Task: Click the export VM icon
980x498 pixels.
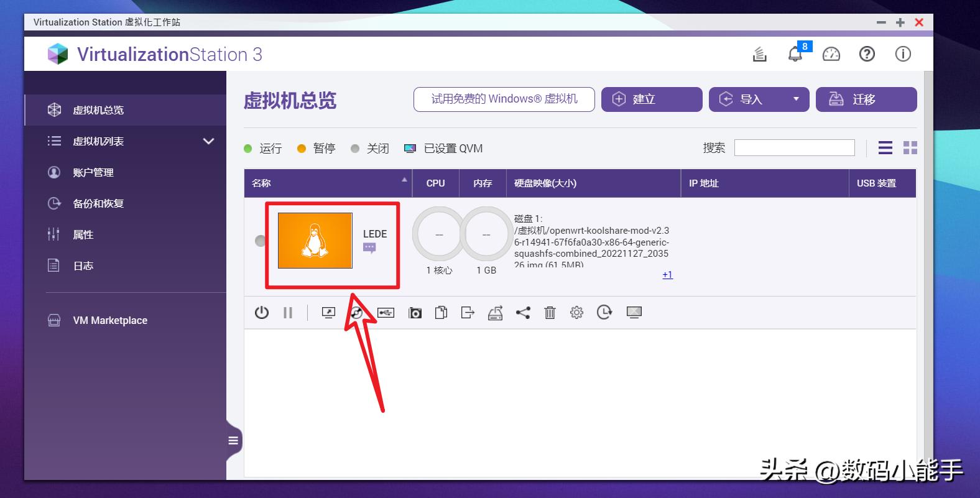Action: click(x=468, y=312)
